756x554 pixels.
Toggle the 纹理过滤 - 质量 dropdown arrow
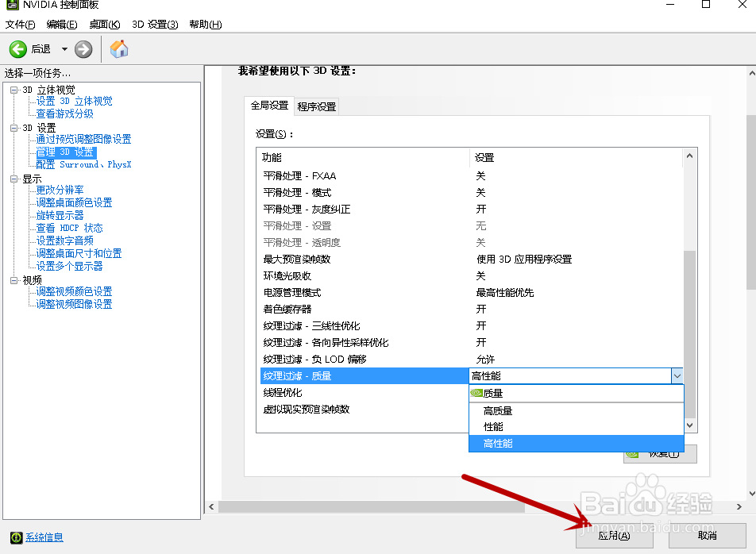[677, 375]
